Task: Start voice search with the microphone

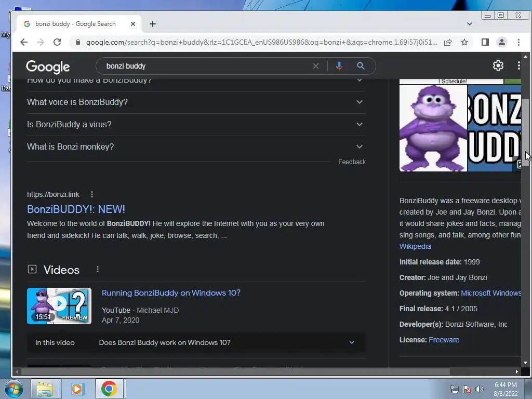Action: tap(339, 66)
